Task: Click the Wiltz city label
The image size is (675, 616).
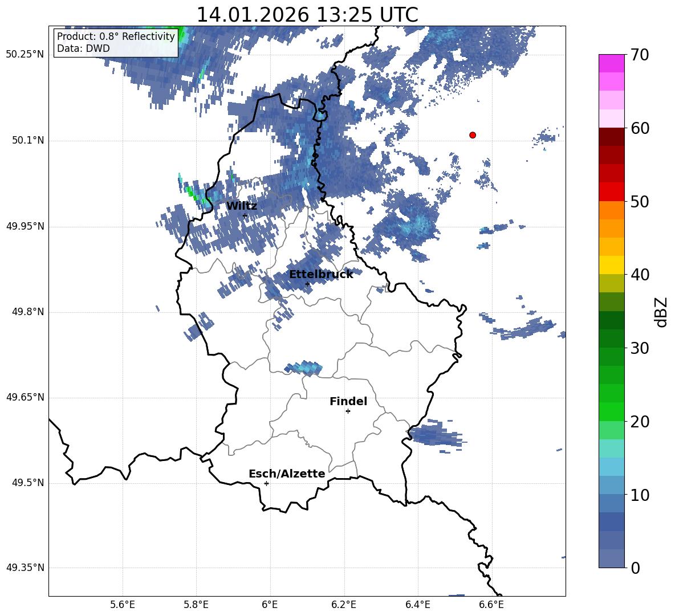Action: tap(242, 206)
